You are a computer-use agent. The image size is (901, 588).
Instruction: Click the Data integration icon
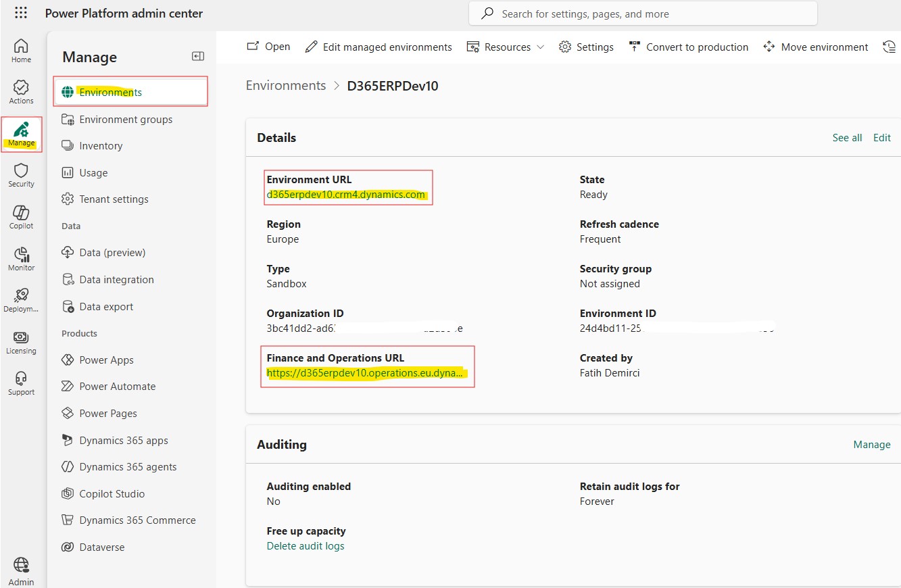[68, 280]
